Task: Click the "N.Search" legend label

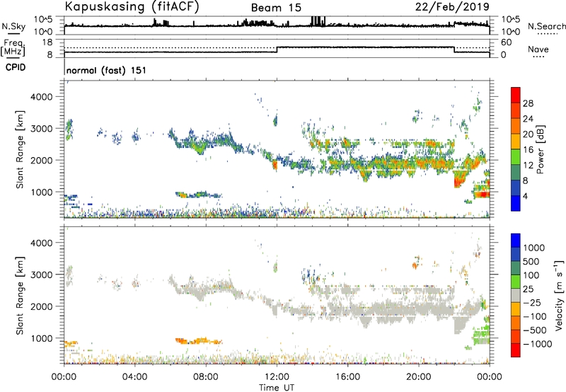Action: (x=546, y=26)
